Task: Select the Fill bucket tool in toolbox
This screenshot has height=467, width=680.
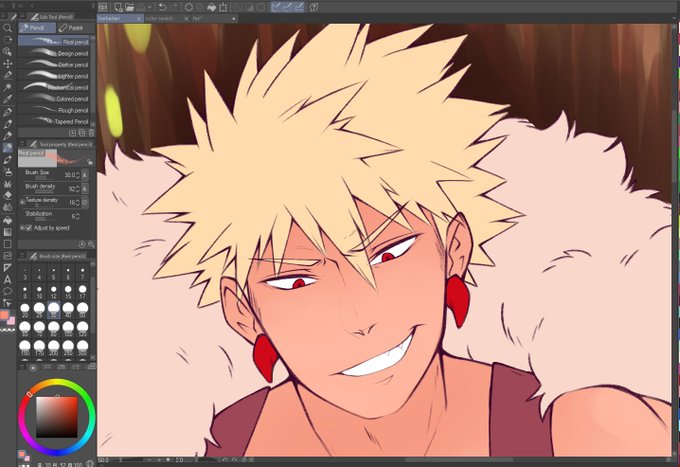Action: click(7, 220)
